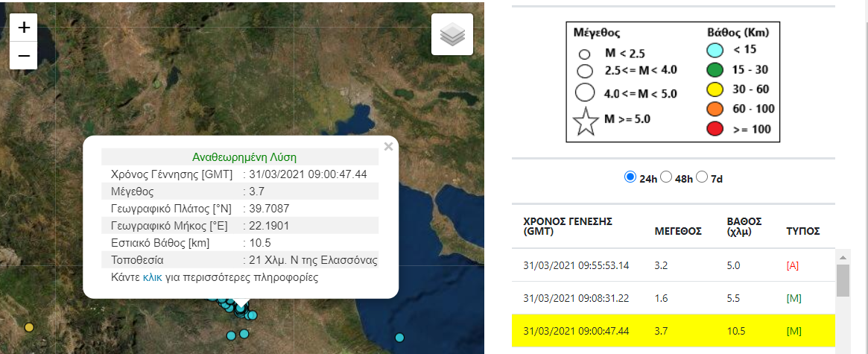This screenshot has width=868, height=354.
Task: Click the ΜΕΓΕΘΟΣ column header
Action: (x=678, y=231)
